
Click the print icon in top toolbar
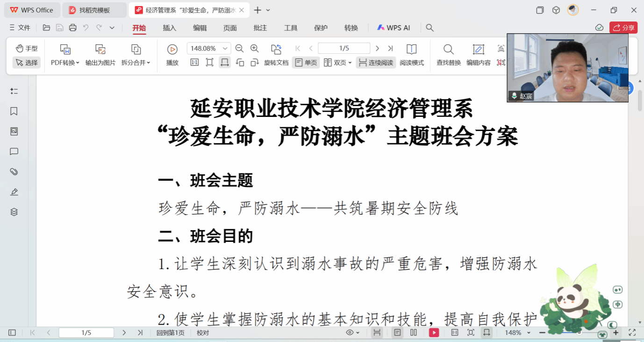72,28
